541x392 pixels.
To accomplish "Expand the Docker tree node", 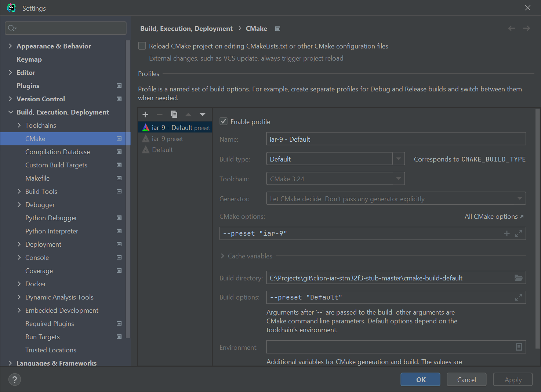I will [x=19, y=284].
